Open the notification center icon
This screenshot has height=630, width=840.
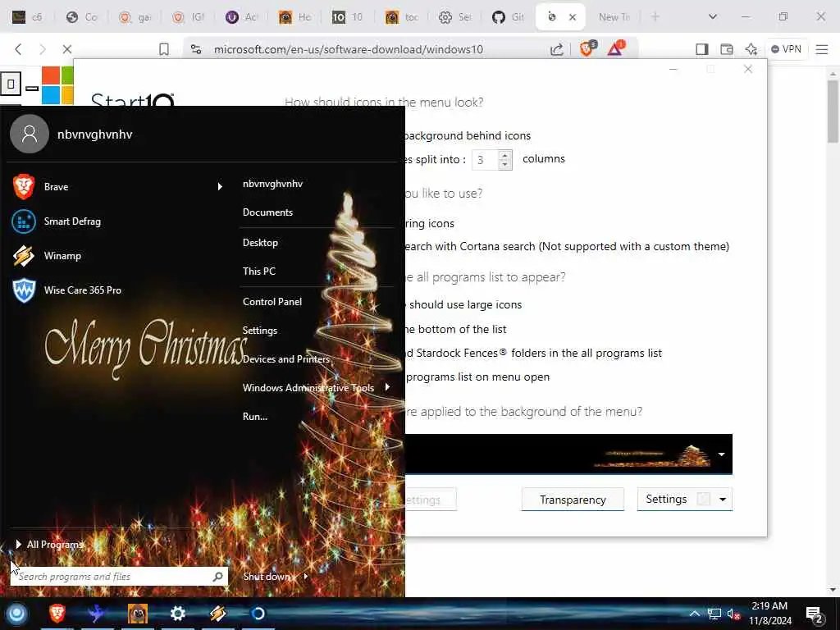click(x=814, y=614)
